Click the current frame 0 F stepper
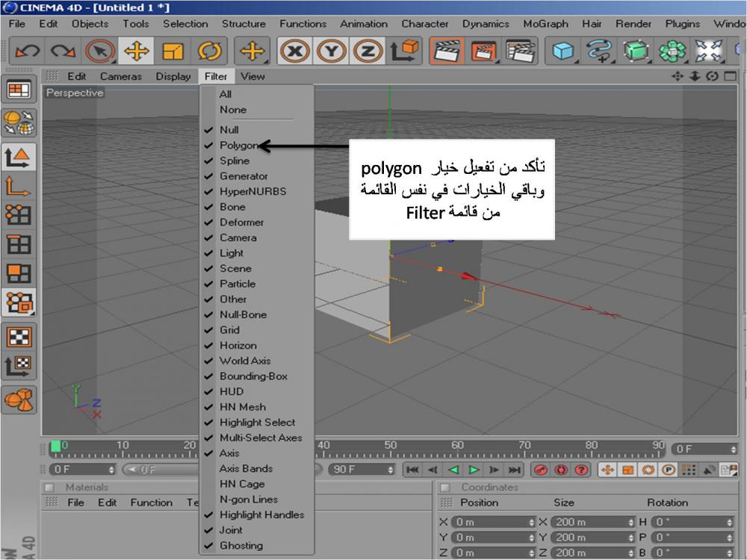747x560 pixels. (x=734, y=449)
